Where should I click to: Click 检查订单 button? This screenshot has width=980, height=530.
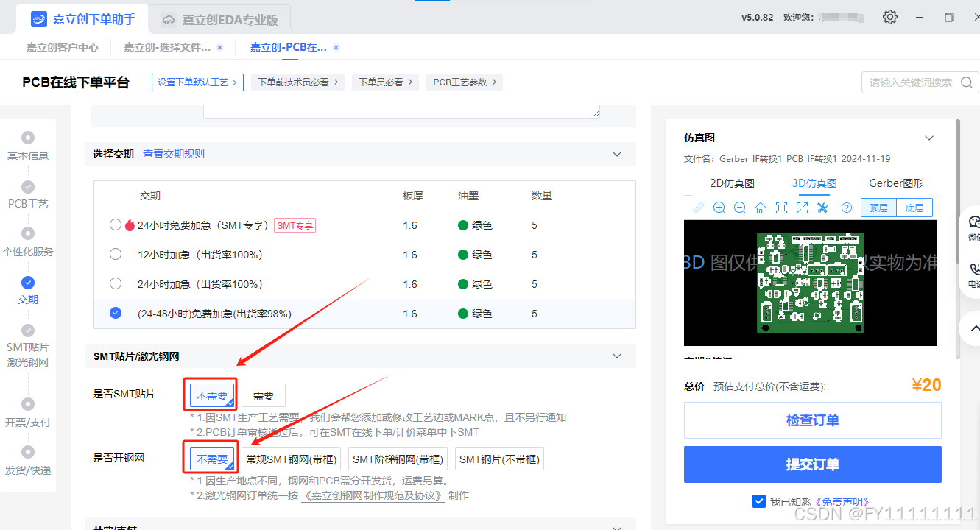pyautogui.click(x=812, y=420)
